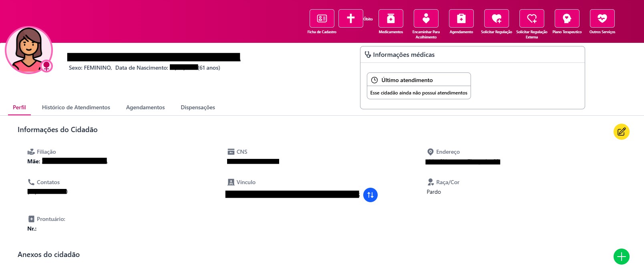644x279 pixels.
Task: Click the 'Sexo: FEMININO' text
Action: tap(90, 68)
